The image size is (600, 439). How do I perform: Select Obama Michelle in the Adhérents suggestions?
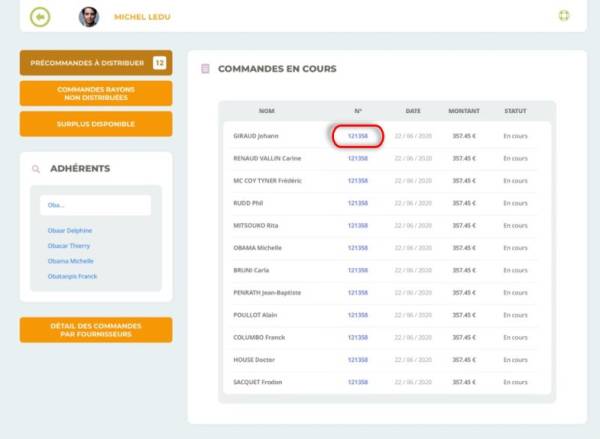[71, 261]
